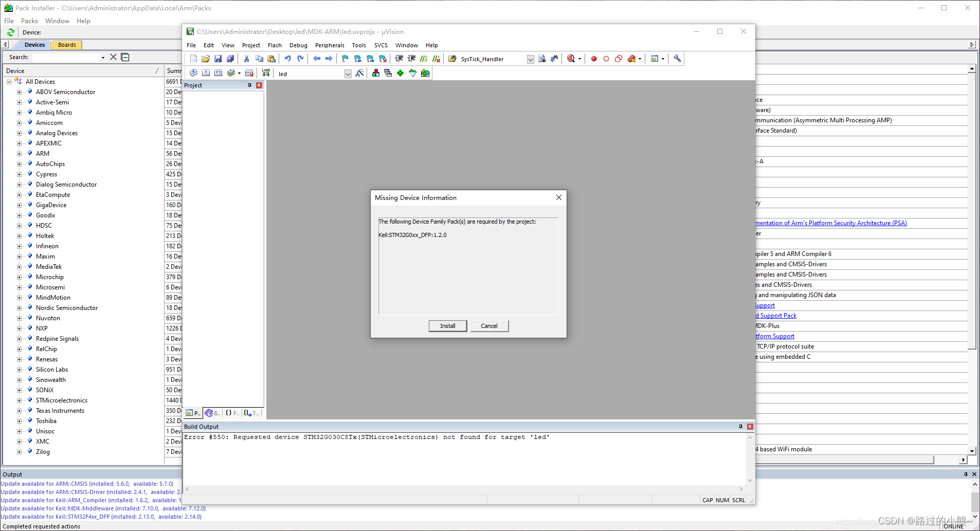Click the Indent selection icon

pos(399,59)
